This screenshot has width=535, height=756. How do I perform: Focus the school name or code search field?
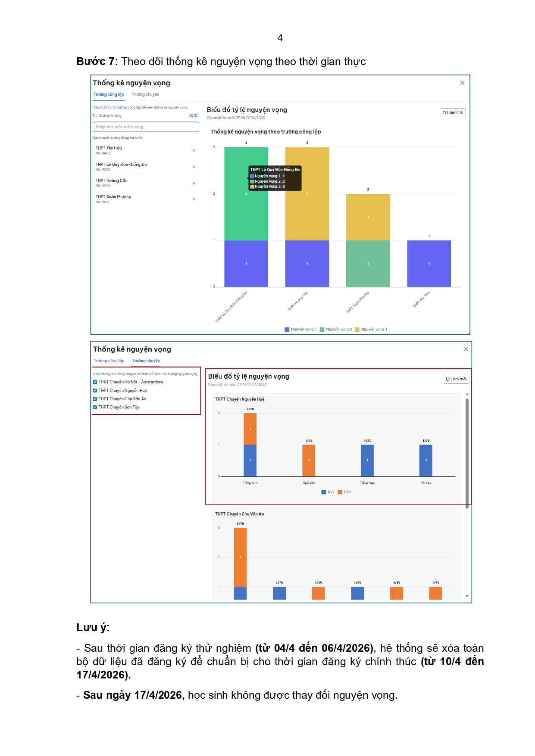pyautogui.click(x=146, y=127)
